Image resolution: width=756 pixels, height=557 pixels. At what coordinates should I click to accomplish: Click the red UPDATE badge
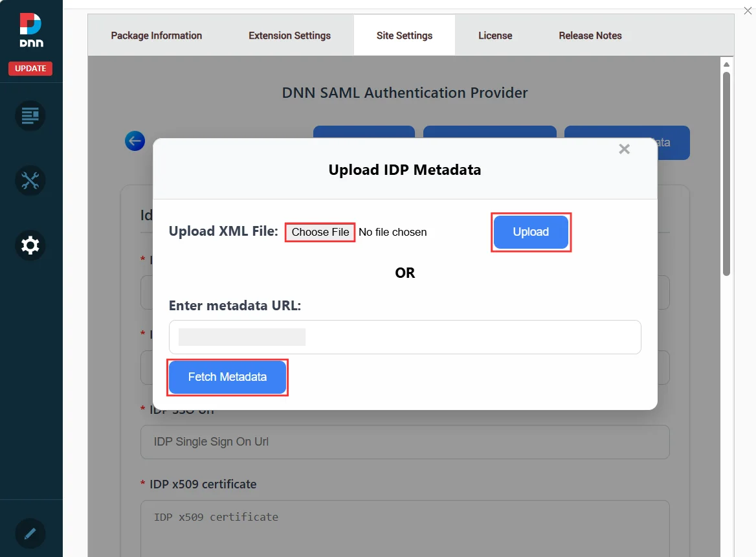30,69
